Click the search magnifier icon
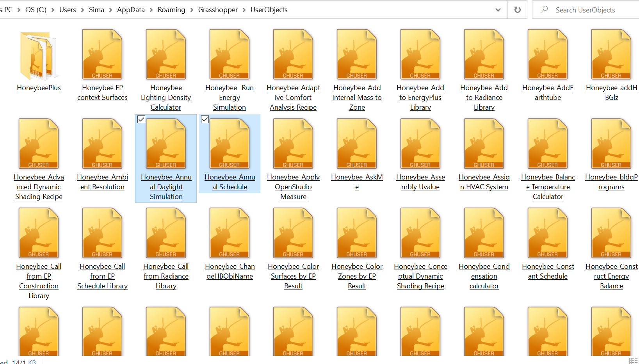The image size is (639, 364). [x=544, y=9]
